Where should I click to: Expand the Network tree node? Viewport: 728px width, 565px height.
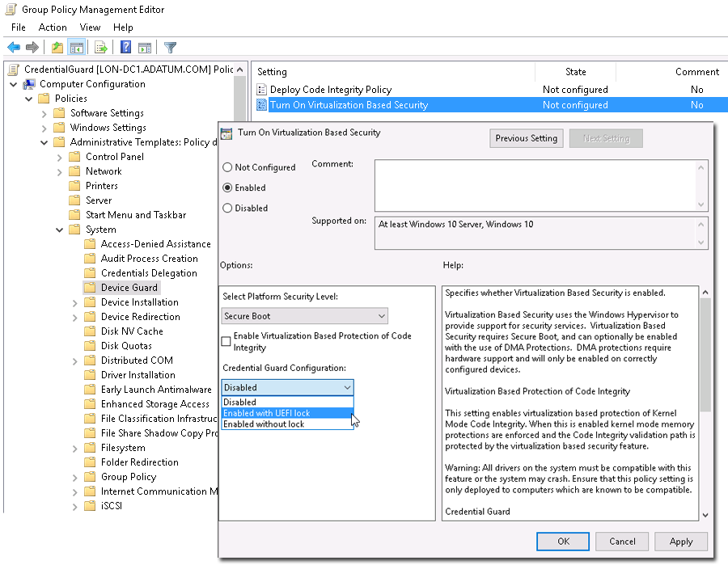tap(59, 172)
